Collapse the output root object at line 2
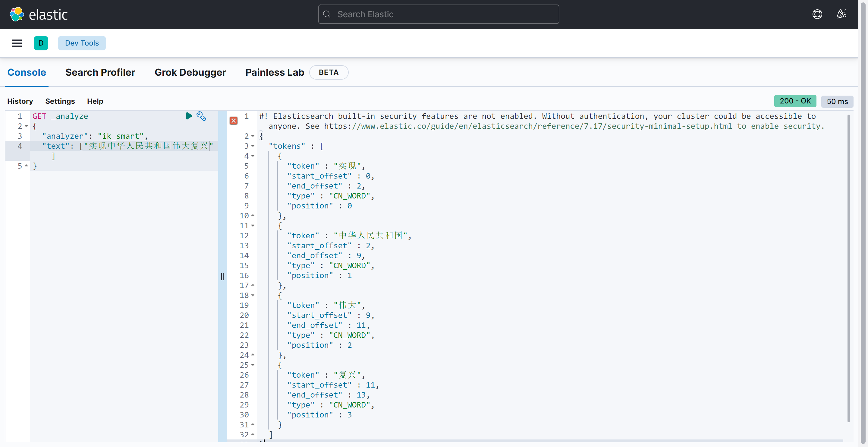 point(253,136)
